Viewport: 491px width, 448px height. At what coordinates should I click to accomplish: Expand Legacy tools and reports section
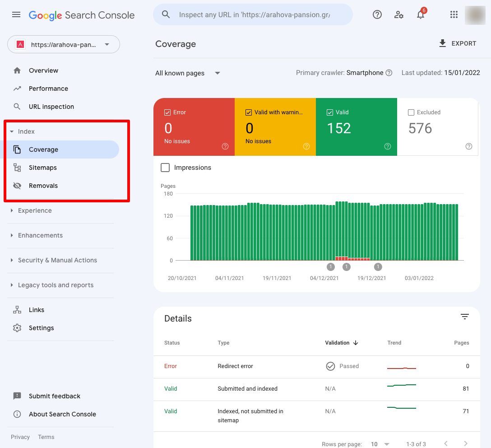tap(12, 285)
